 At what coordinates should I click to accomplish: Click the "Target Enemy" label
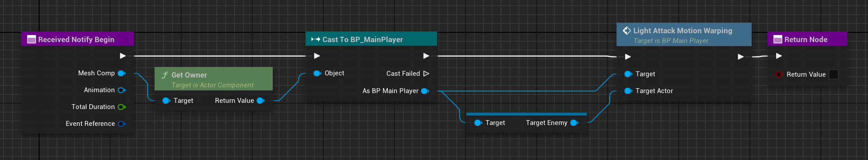pyautogui.click(x=546, y=123)
